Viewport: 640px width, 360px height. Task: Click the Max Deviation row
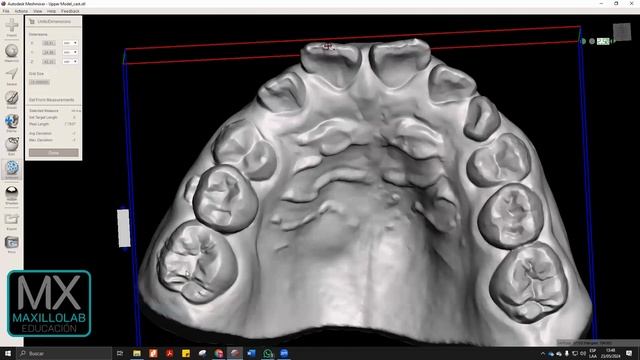(53, 140)
